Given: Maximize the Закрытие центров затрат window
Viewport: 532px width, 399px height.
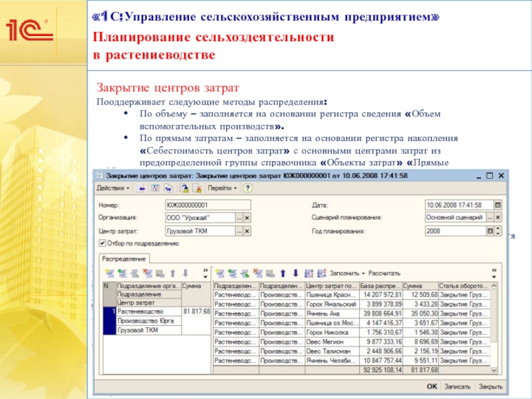Looking at the screenshot, I should point(489,176).
